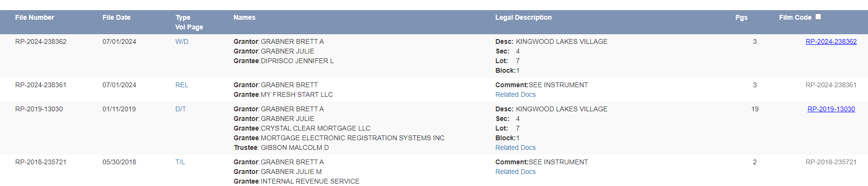This screenshot has height=186, width=868.
Task: Click T/L document type link
Action: 180,162
